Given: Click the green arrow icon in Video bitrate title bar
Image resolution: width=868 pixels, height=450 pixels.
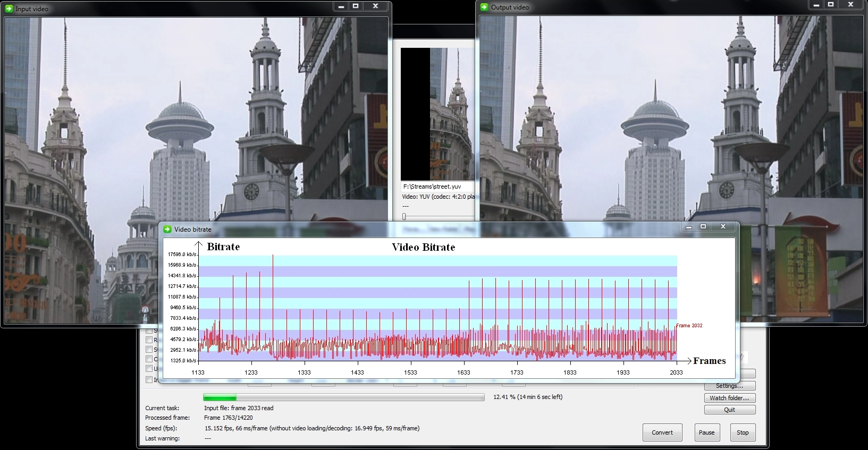Looking at the screenshot, I should [168, 230].
